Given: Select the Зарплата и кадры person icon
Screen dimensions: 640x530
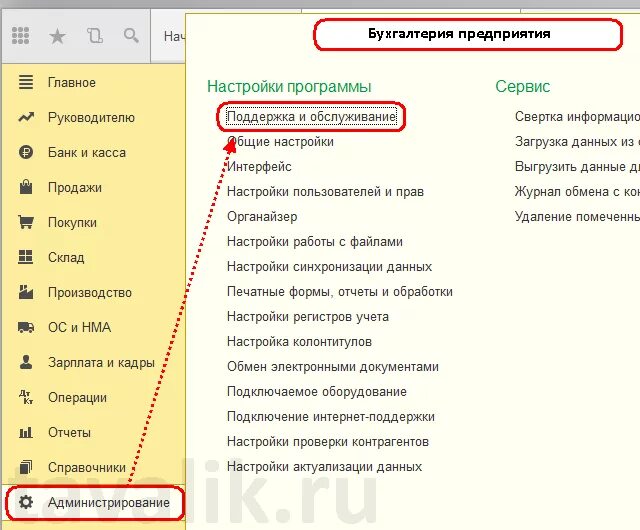Looking at the screenshot, I should (x=26, y=362).
